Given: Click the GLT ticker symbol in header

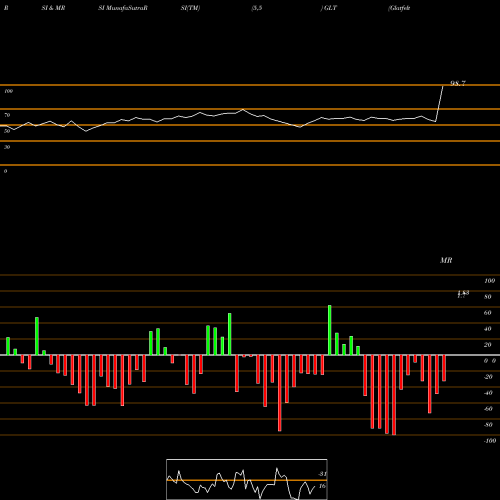Looking at the screenshot, I should pos(330,8).
